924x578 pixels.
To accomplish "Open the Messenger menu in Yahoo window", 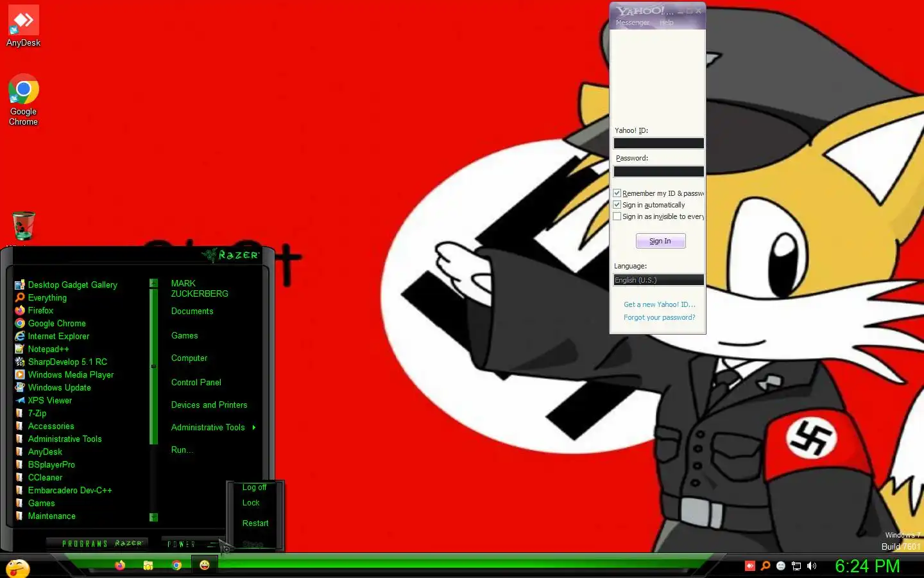I will [633, 22].
